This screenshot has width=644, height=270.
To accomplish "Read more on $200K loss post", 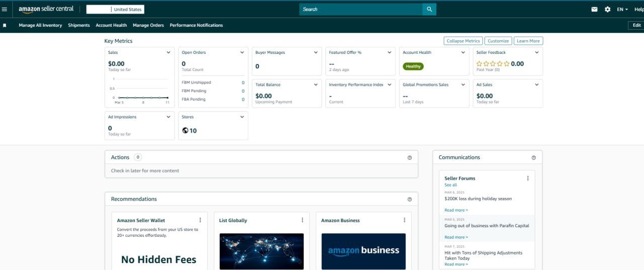I will pos(456,210).
